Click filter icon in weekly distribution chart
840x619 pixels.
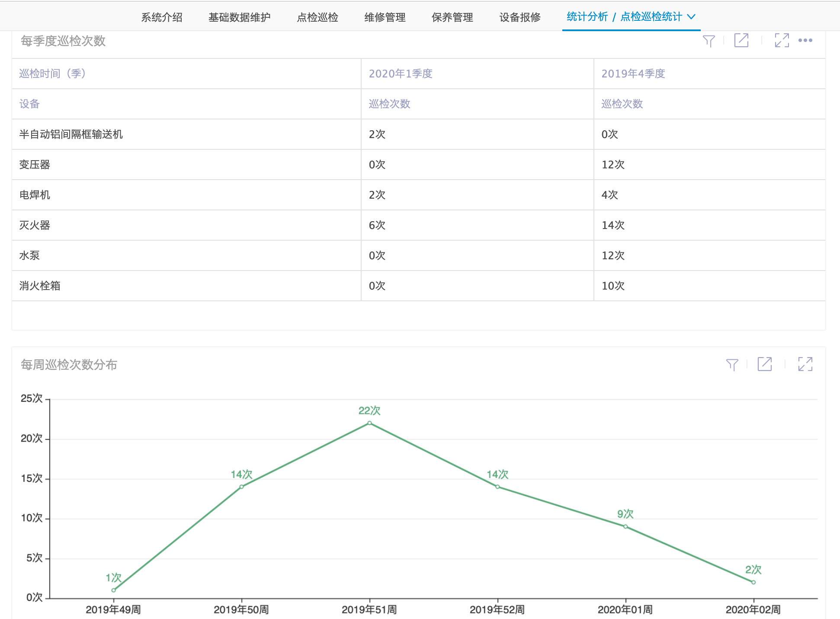(x=732, y=364)
